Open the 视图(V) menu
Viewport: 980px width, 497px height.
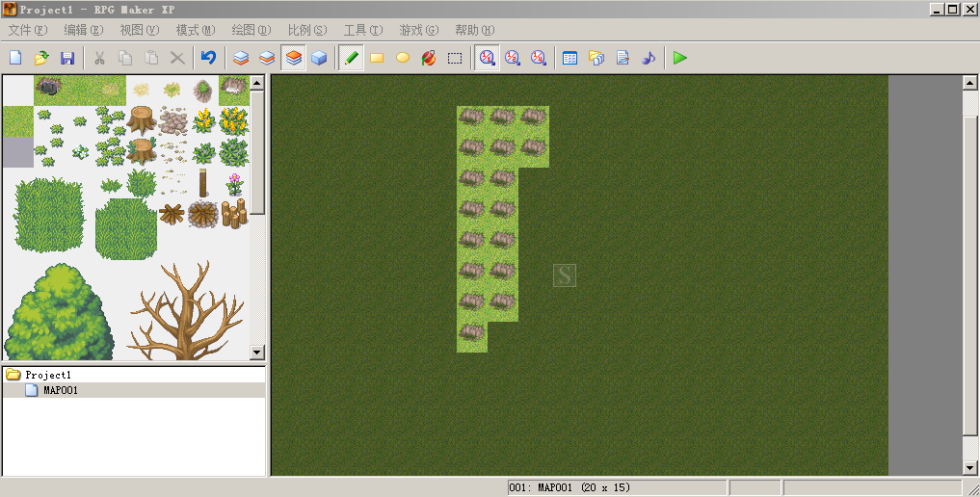(140, 30)
